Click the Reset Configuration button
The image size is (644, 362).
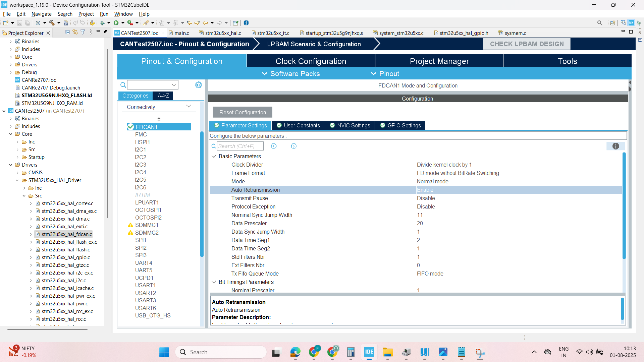coord(242,112)
